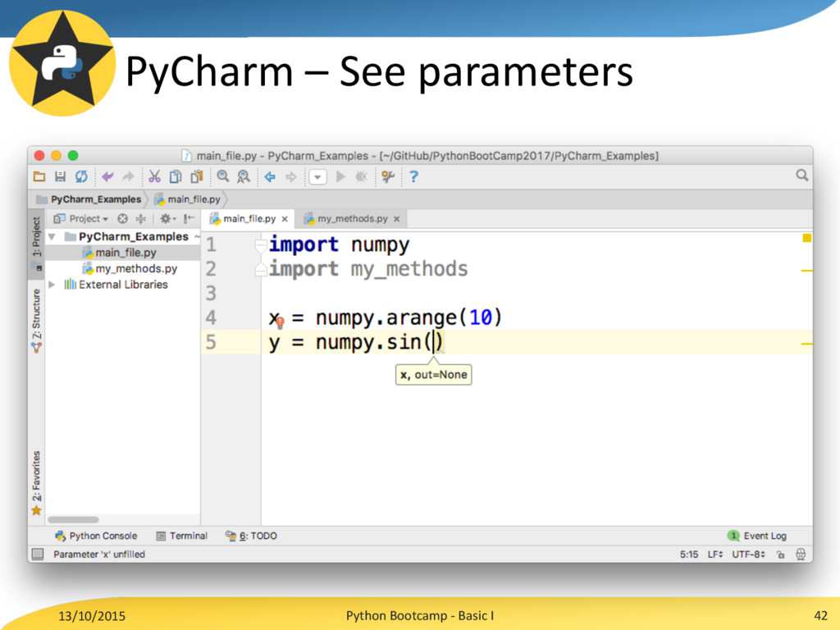Click the Search Everywhere magnifier
Screen dimensions: 840x630
(801, 176)
